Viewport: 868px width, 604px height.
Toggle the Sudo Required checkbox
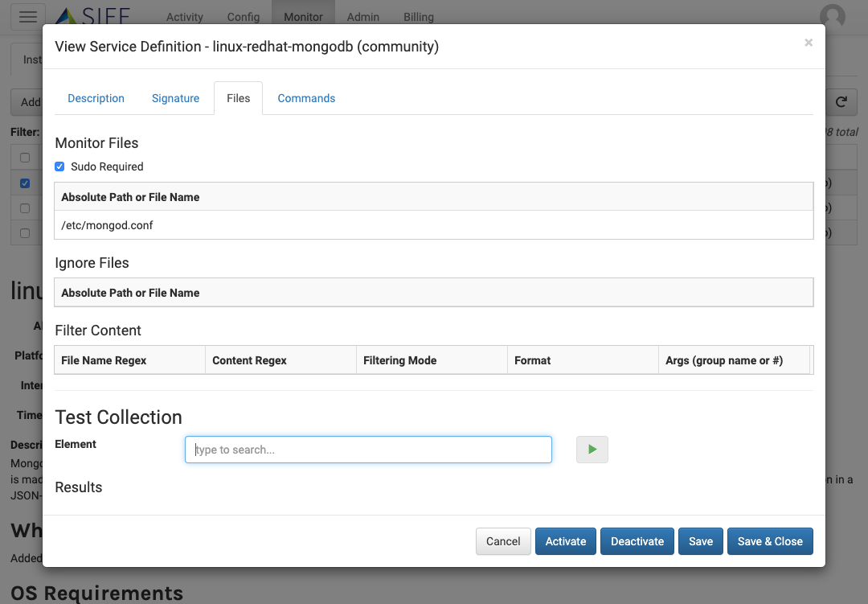tap(59, 166)
